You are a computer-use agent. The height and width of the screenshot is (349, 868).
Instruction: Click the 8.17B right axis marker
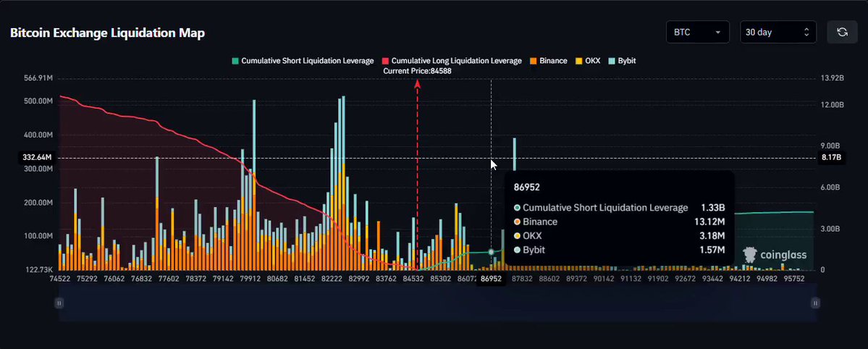(831, 158)
